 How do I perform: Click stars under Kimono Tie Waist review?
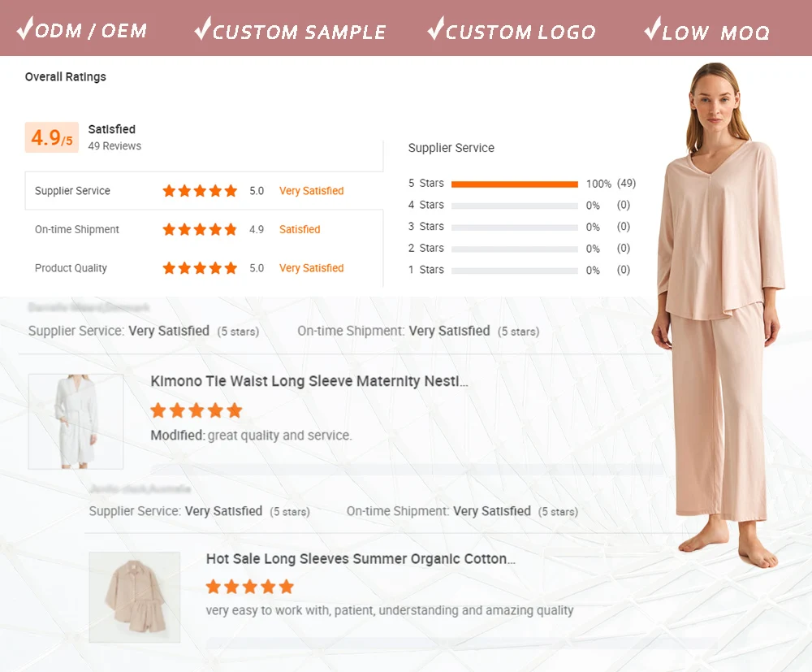click(197, 410)
